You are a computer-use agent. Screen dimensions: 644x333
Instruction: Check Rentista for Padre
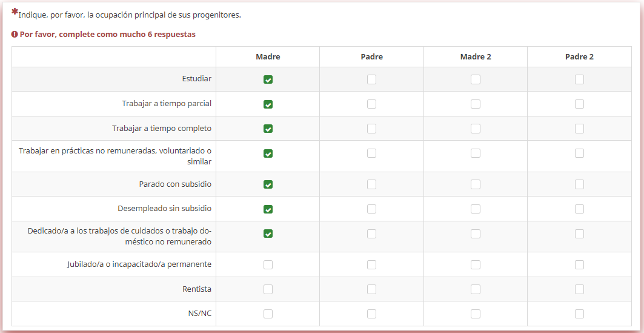(371, 289)
